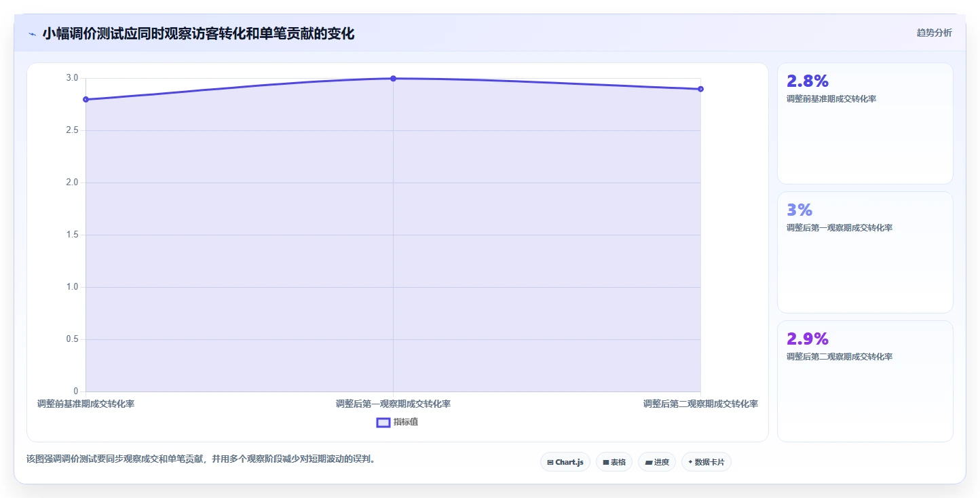Select the 表格 tag
The width and height of the screenshot is (980, 498).
[x=614, y=462]
